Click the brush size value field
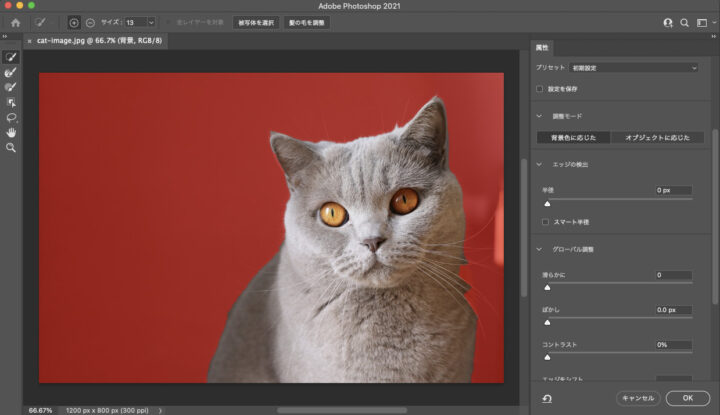The height and width of the screenshot is (415, 720). [x=136, y=22]
